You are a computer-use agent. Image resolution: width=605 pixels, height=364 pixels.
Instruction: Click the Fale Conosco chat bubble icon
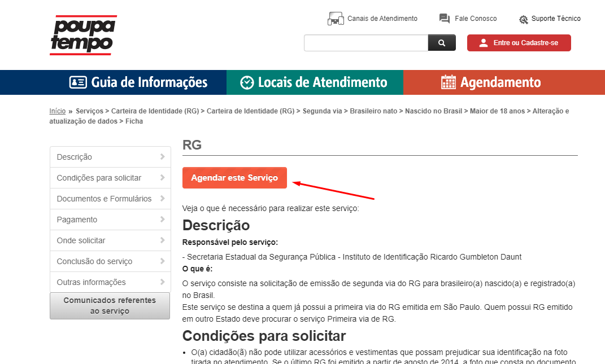[x=445, y=19]
